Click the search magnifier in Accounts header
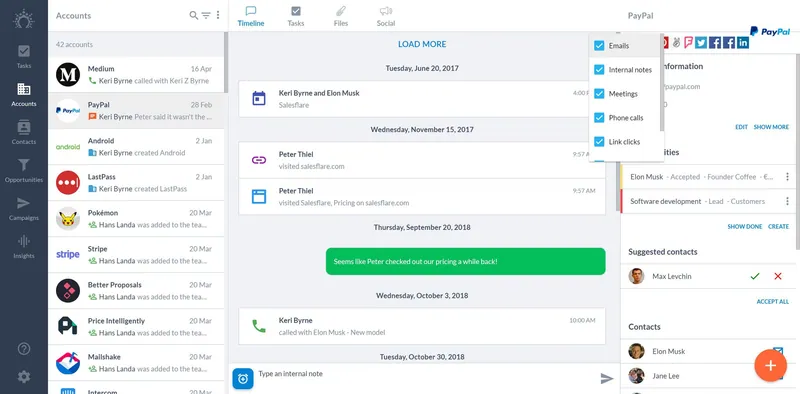This screenshot has width=800, height=394. pyautogui.click(x=194, y=15)
